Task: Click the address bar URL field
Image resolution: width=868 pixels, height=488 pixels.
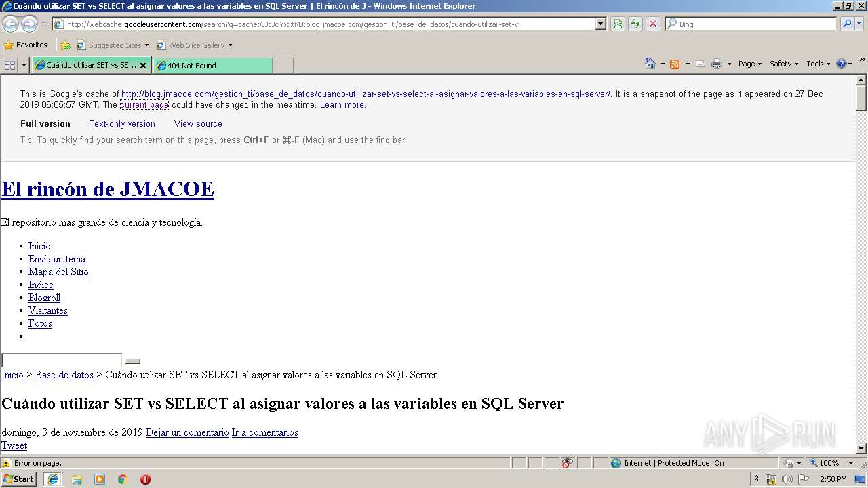Action: (x=324, y=24)
